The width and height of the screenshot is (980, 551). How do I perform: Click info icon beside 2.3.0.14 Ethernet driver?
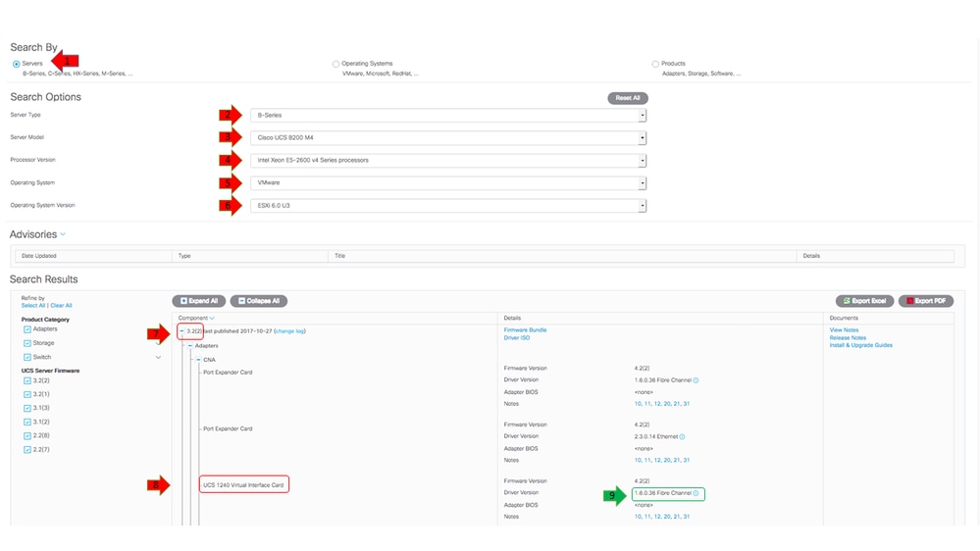click(682, 436)
